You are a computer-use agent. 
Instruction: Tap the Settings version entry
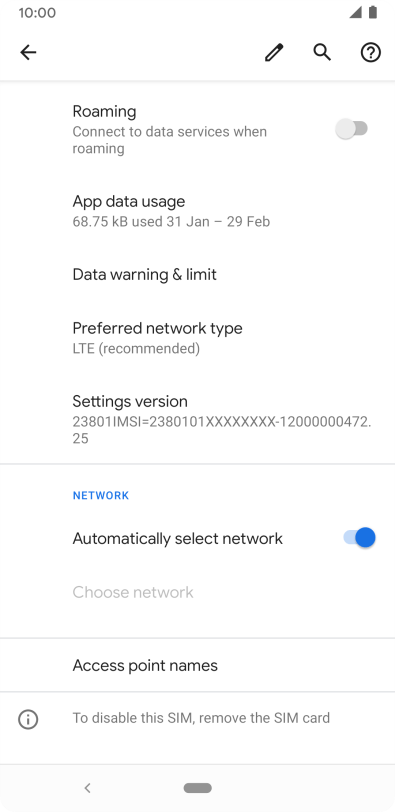point(197,419)
